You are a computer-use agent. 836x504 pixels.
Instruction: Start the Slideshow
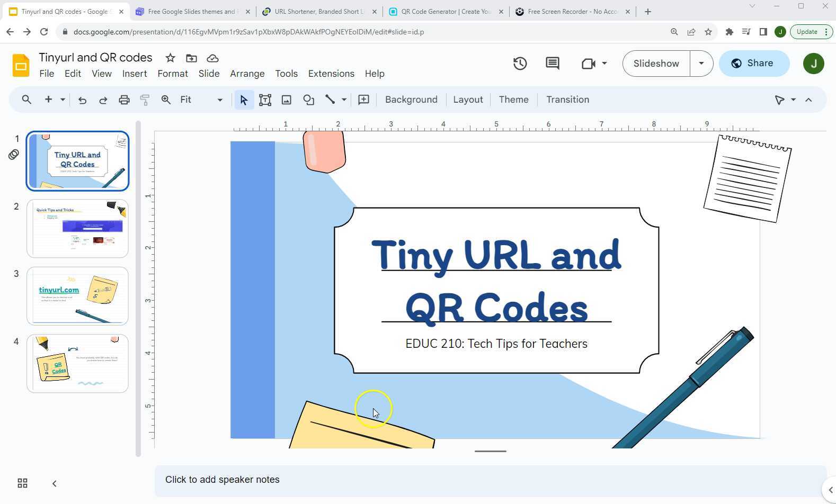(656, 64)
